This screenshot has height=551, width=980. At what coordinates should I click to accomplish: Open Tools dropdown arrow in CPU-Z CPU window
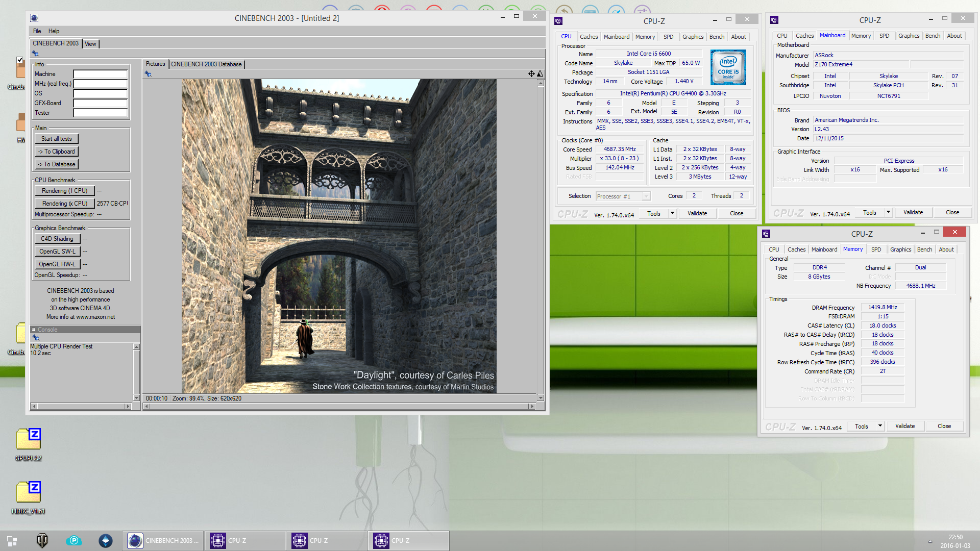[672, 213]
